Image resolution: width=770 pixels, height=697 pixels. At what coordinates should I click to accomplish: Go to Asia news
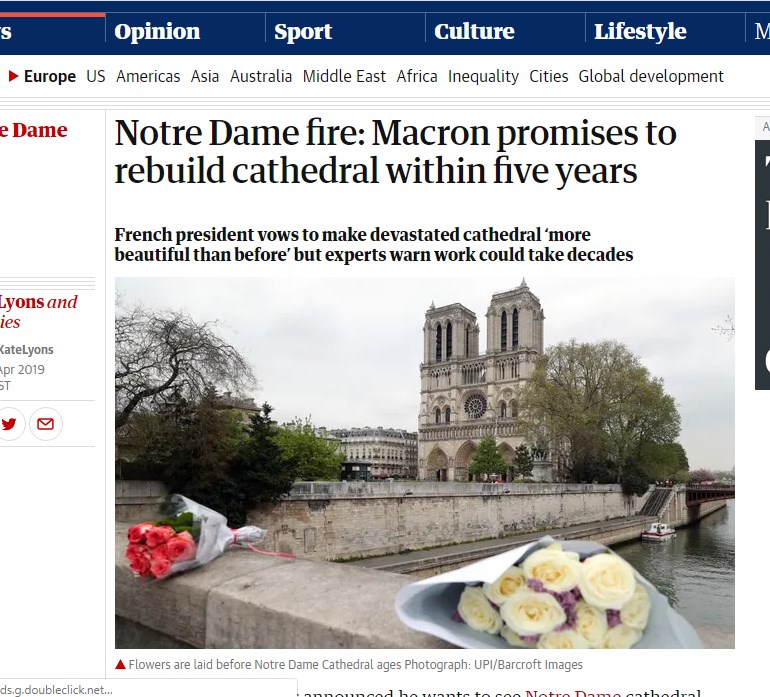tap(205, 76)
